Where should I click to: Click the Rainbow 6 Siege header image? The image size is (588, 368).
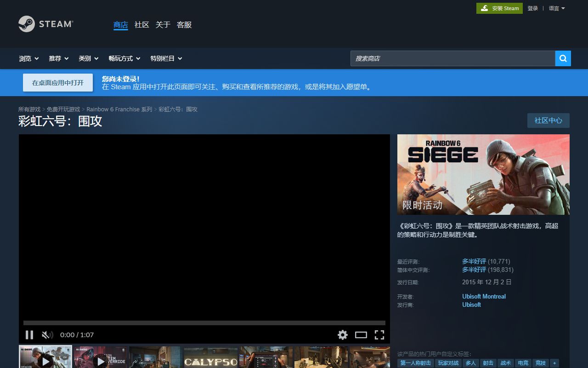point(483,174)
